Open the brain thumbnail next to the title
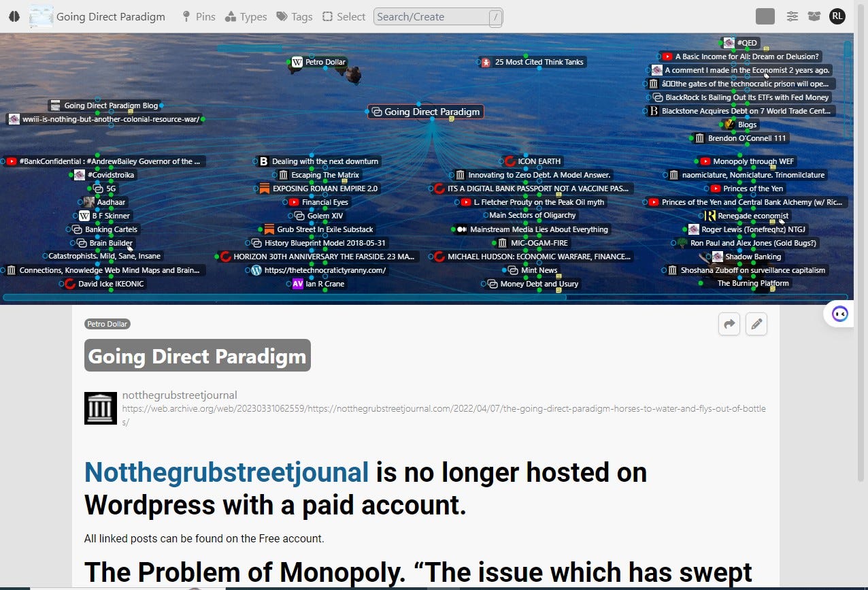The height and width of the screenshot is (590, 868). 41,16
